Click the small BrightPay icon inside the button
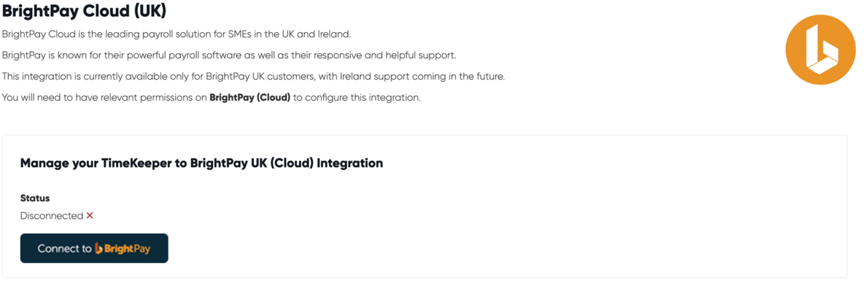 coord(98,249)
